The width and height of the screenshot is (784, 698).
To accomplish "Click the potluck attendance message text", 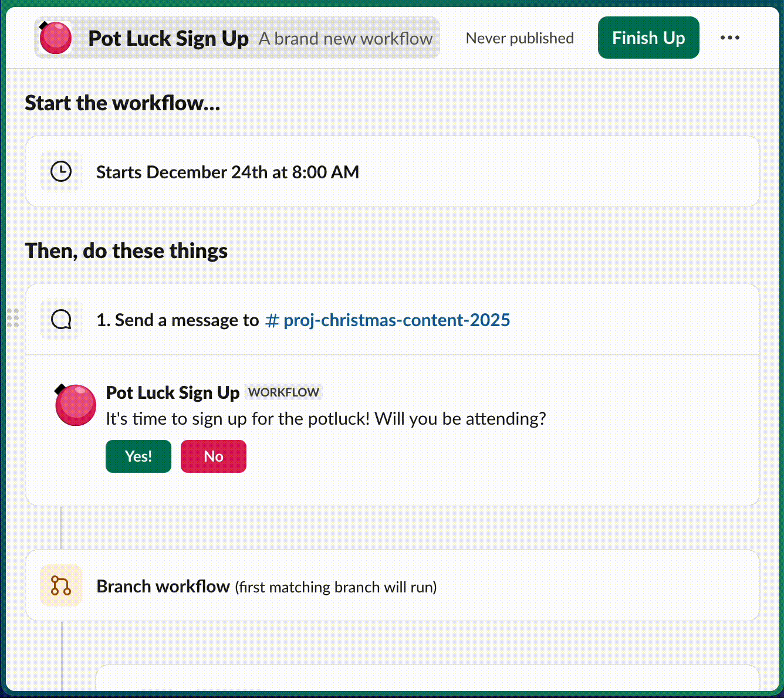I will click(326, 419).
